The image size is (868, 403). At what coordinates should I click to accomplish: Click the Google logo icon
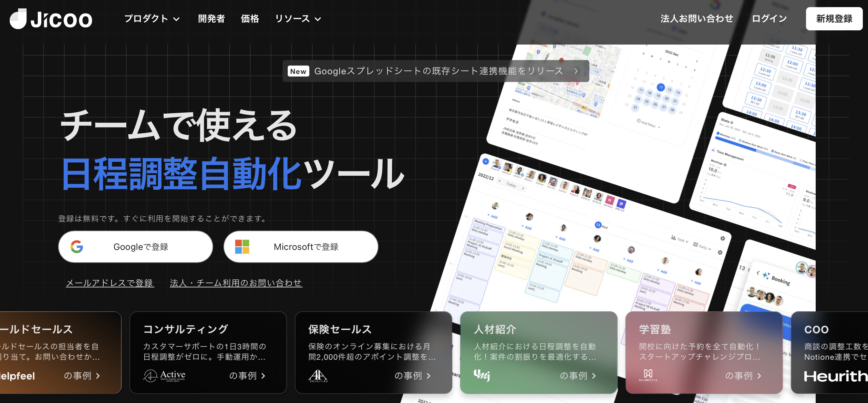coord(77,247)
